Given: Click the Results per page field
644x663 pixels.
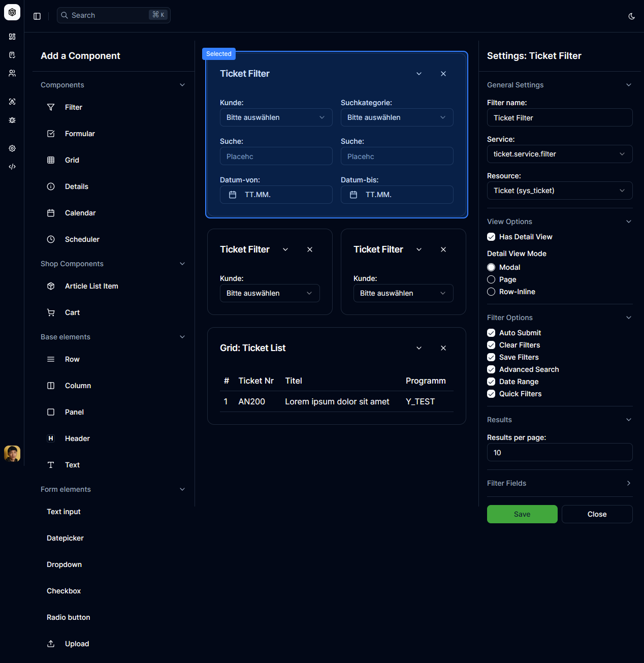Looking at the screenshot, I should (x=559, y=452).
